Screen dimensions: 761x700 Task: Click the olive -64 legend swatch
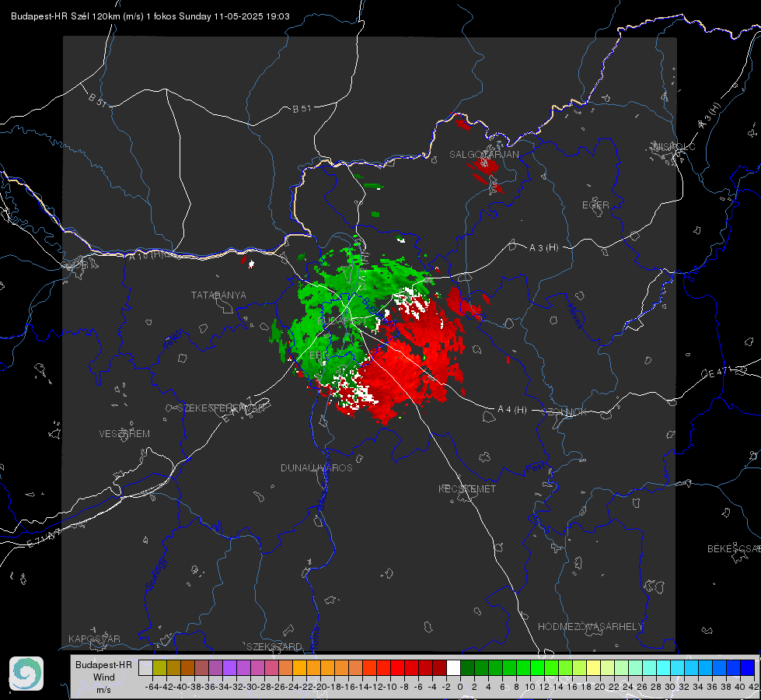(x=159, y=667)
